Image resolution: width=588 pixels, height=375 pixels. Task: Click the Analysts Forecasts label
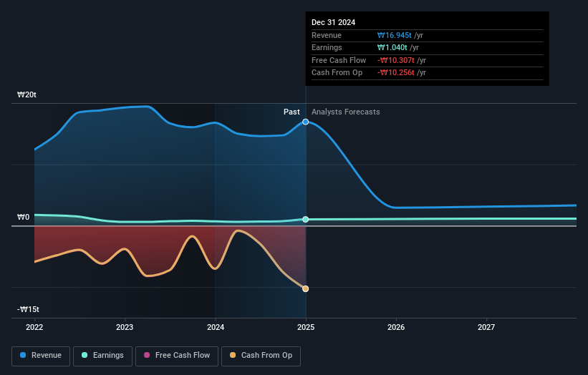point(345,112)
